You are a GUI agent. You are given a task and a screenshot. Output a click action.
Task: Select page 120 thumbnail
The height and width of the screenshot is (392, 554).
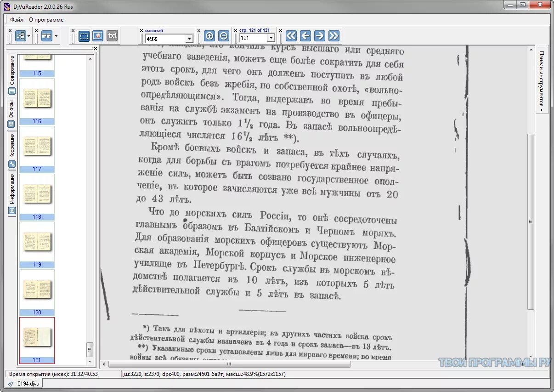click(x=37, y=292)
